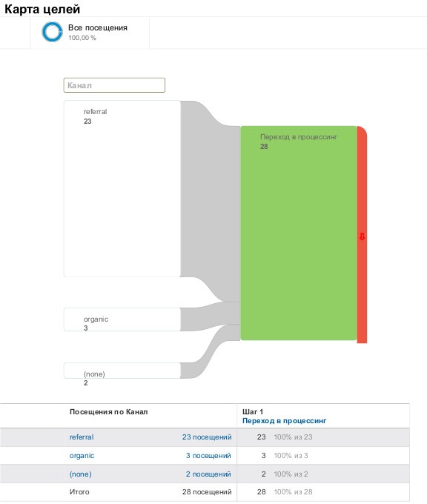This screenshot has width=427, height=504.
Task: Select the (none) source node
Action: click(x=122, y=371)
